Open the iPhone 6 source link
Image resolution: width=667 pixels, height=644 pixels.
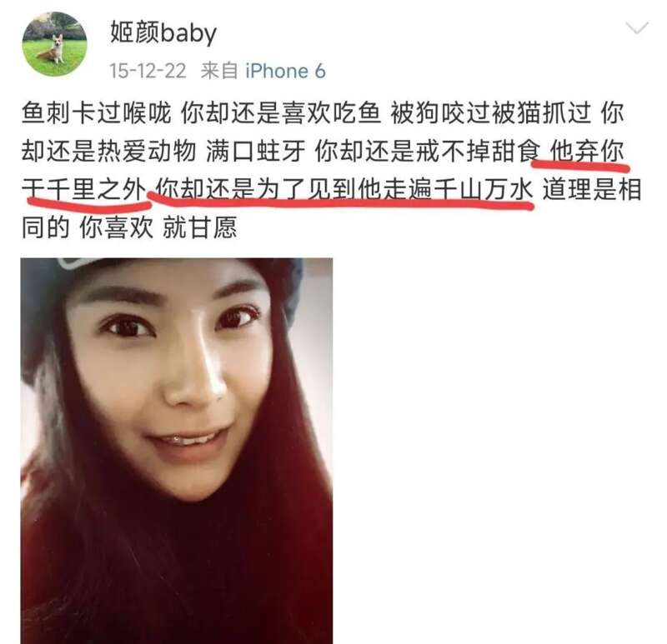285,71
